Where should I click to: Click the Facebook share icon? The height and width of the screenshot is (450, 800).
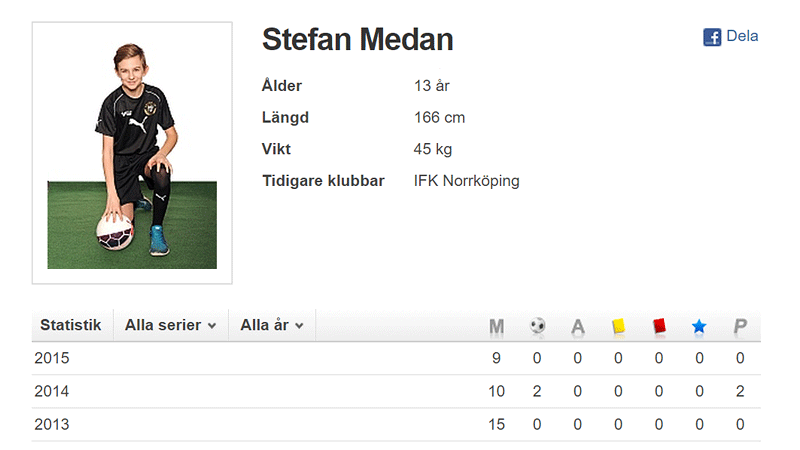(712, 37)
